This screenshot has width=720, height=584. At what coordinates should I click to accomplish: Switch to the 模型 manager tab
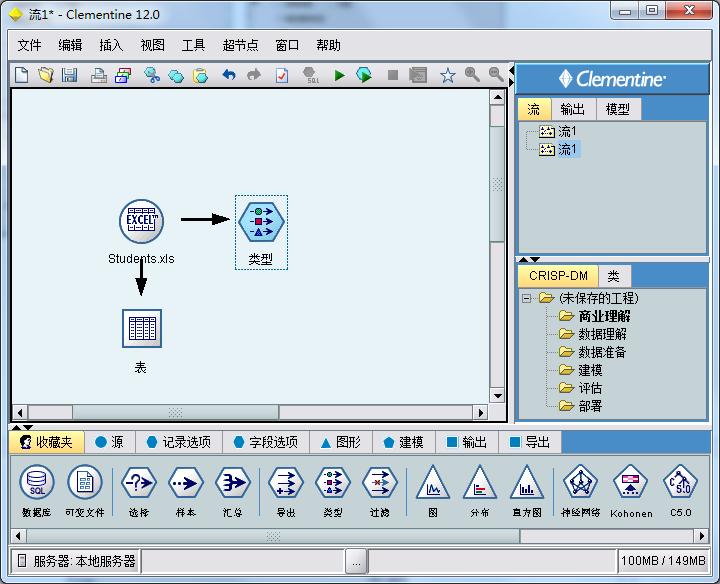pyautogui.click(x=618, y=109)
